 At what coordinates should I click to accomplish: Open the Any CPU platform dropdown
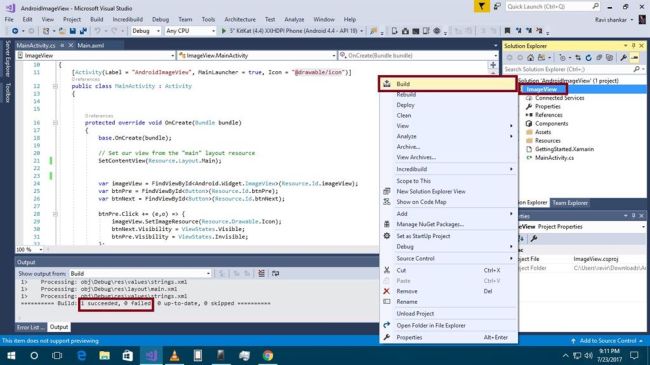tap(190, 31)
